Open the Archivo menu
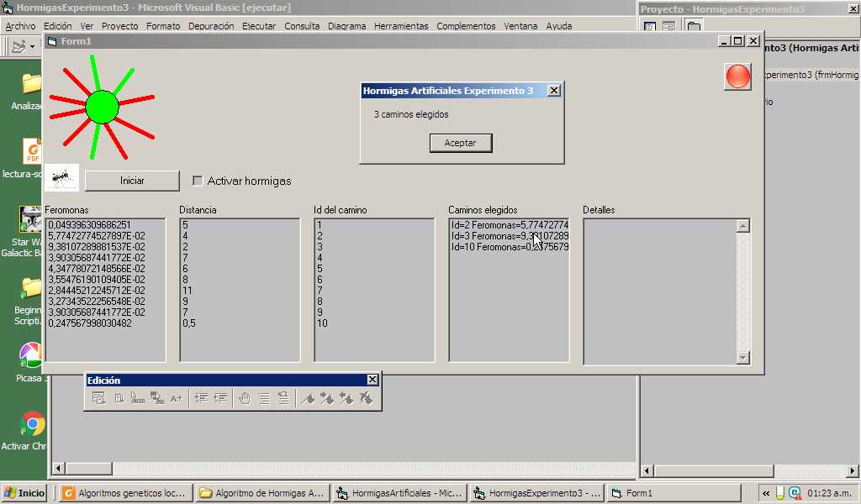 pos(20,26)
